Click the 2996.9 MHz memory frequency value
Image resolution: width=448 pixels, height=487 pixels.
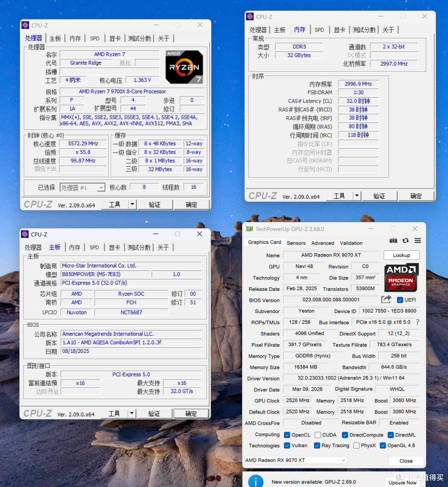click(x=358, y=84)
